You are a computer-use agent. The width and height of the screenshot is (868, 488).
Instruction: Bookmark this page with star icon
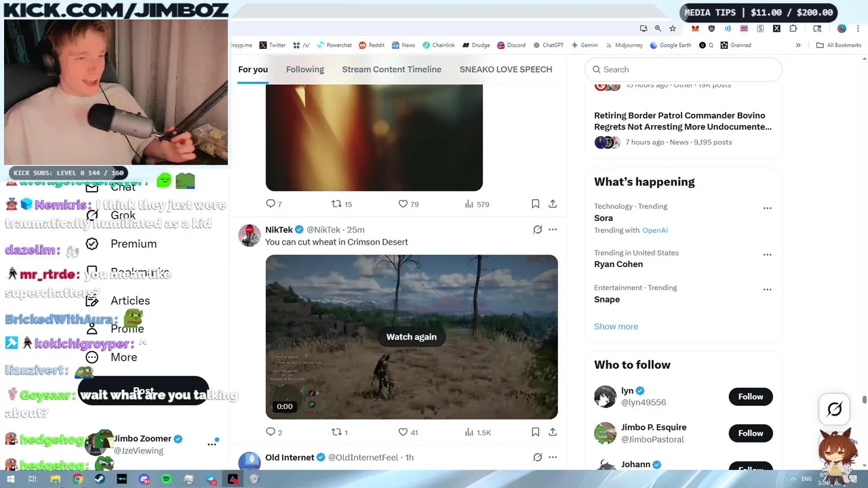(673, 28)
